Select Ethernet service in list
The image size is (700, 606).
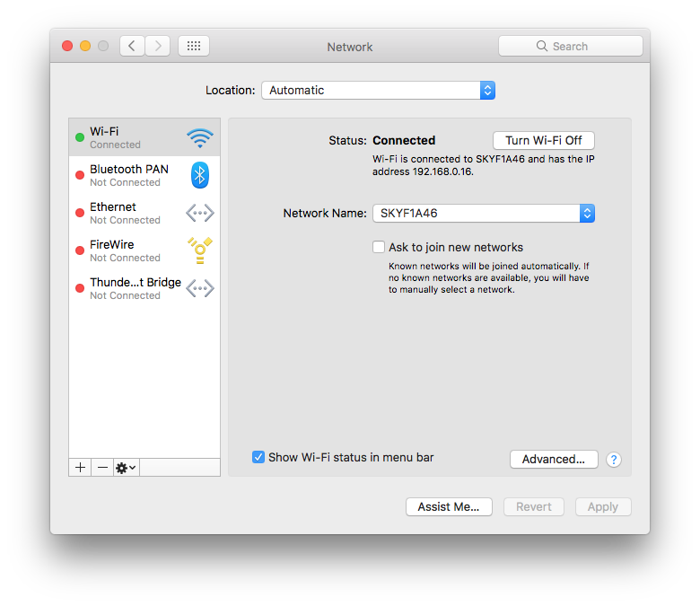pos(144,213)
